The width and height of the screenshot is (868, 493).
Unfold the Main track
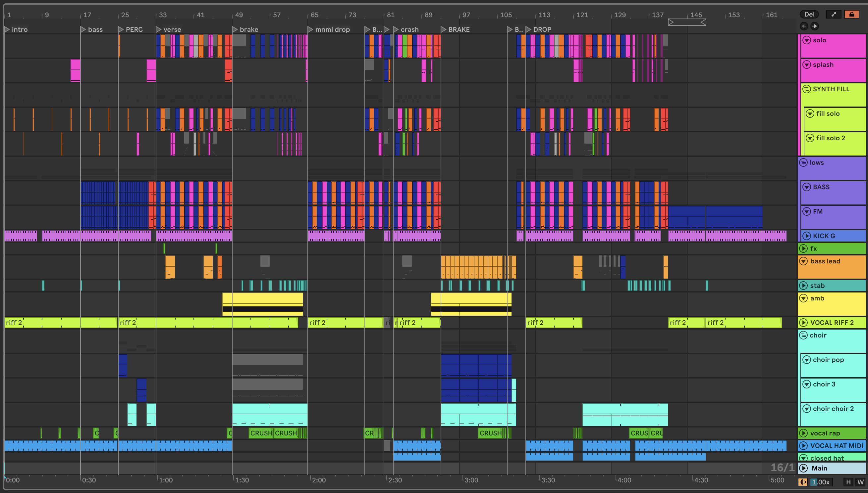(803, 468)
